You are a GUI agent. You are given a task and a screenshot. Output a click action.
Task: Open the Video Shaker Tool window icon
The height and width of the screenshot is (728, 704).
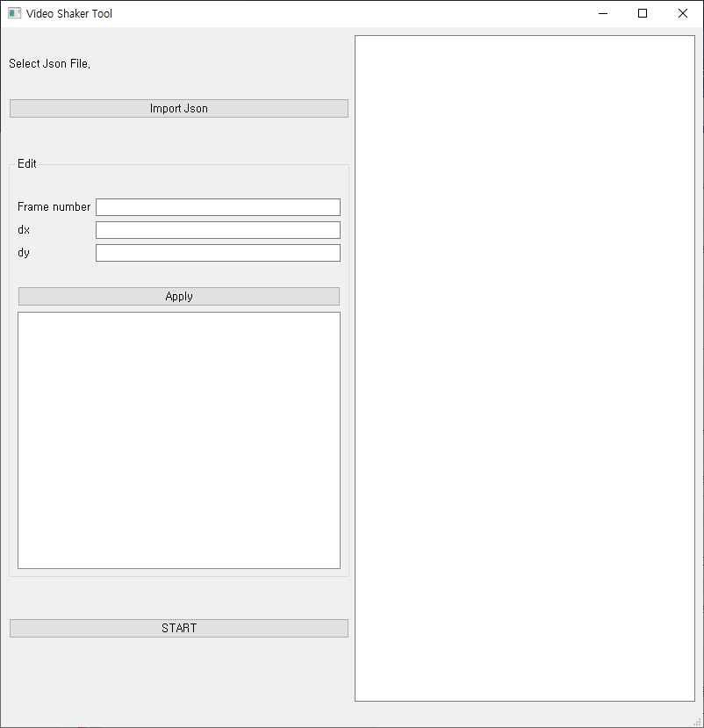click(x=14, y=13)
